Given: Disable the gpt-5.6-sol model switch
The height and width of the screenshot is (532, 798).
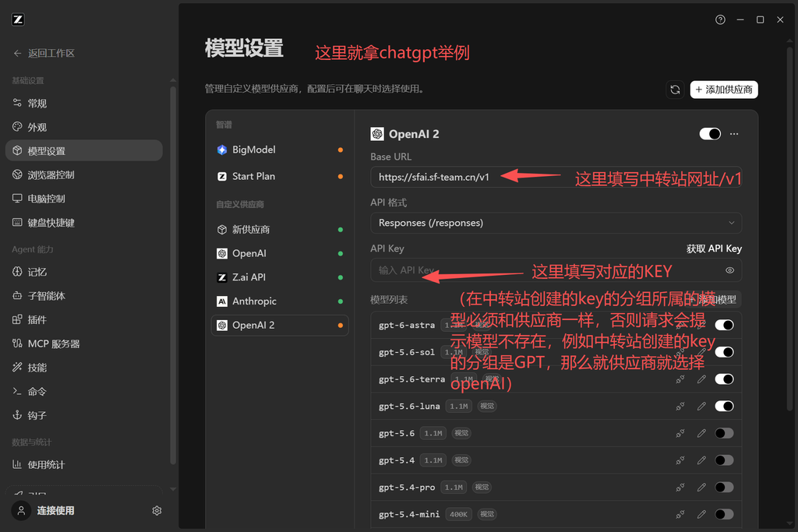Looking at the screenshot, I should [724, 352].
